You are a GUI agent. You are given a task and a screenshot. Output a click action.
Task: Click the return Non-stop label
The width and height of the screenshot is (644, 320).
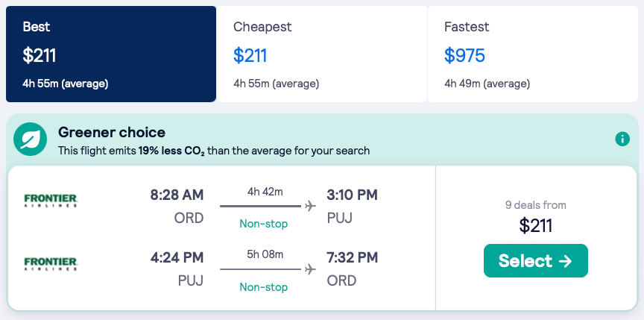click(264, 286)
